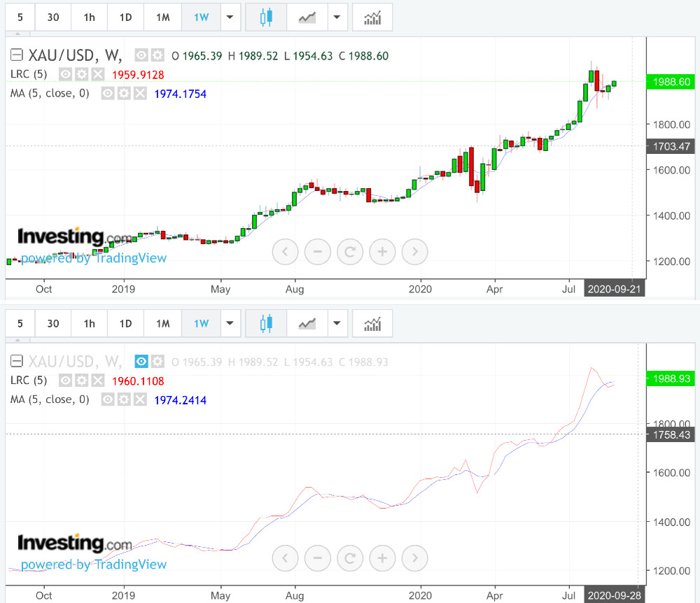Select candlestick chart style in top chart toolbar
Viewport: 700px width, 603px height.
(266, 17)
